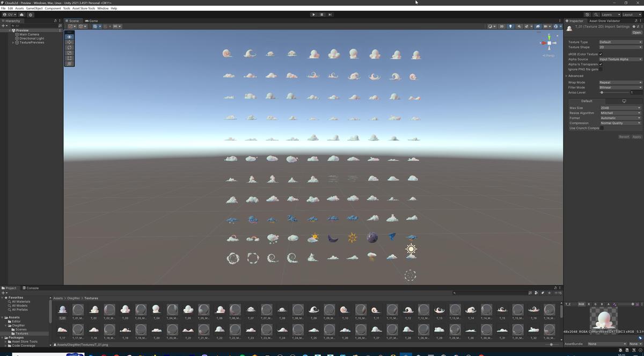Open the Filter Mode dropdown
Image resolution: width=644 pixels, height=356 pixels.
pyautogui.click(x=620, y=87)
